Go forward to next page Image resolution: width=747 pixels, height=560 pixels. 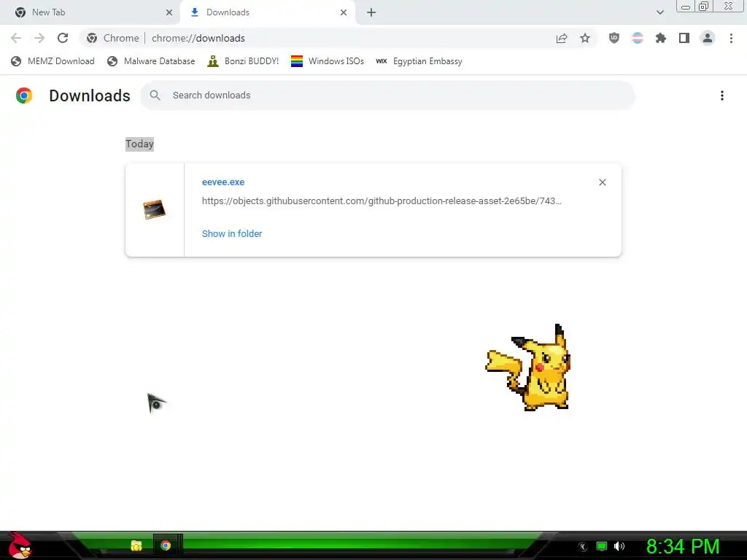click(x=39, y=38)
